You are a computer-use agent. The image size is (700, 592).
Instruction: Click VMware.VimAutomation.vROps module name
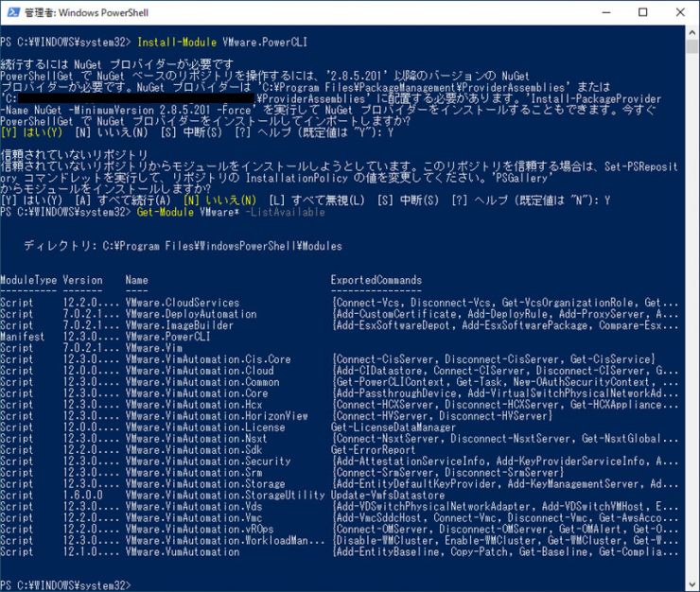coord(200,530)
